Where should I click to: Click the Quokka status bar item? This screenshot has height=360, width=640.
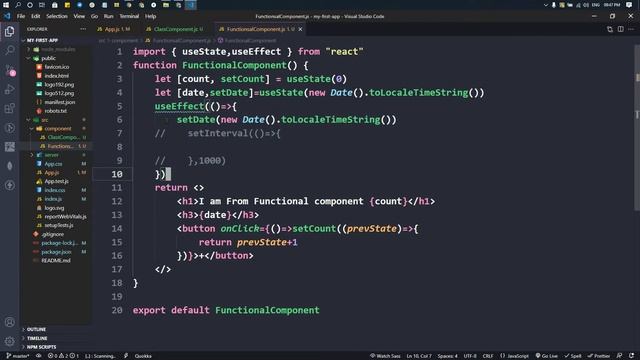(143, 356)
